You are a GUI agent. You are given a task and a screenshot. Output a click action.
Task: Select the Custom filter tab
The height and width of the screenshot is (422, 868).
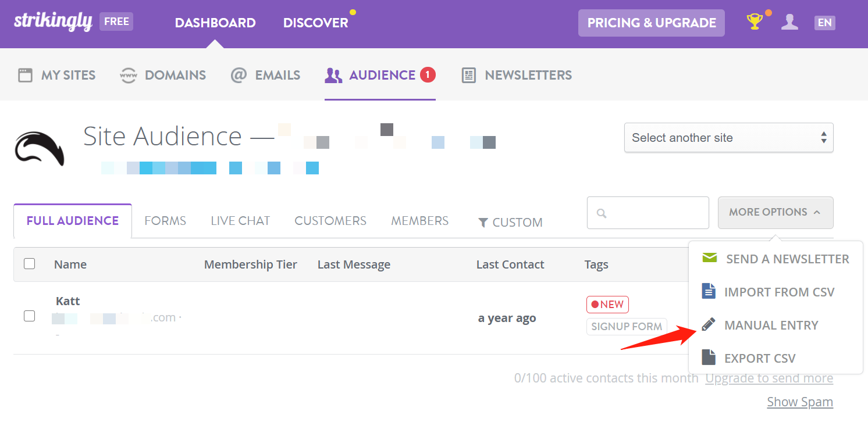click(x=510, y=223)
